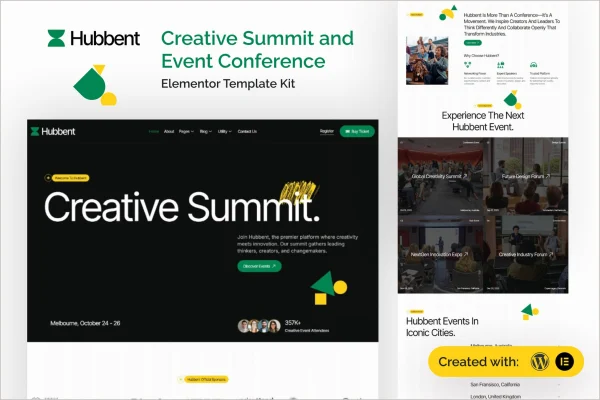Click "Hubbent Events In Iconic Cities." heading
600x400 pixels.
pos(442,327)
